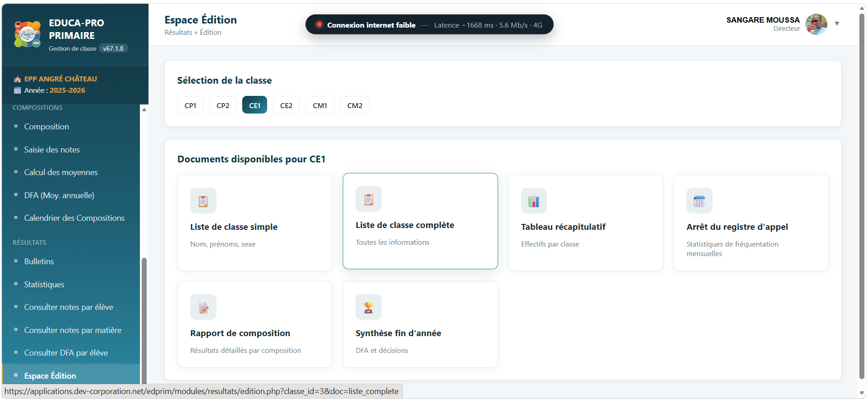The height and width of the screenshot is (399, 868).
Task: Open the Liste de classe simple document
Action: [255, 223]
